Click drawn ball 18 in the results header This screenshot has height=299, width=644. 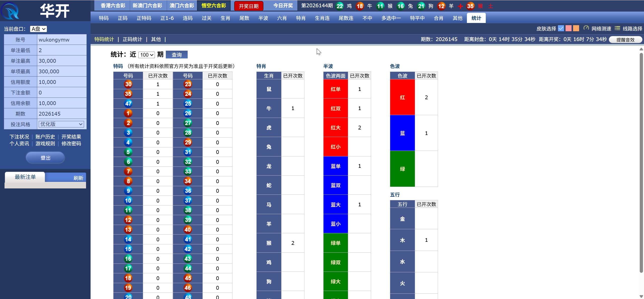click(x=360, y=6)
